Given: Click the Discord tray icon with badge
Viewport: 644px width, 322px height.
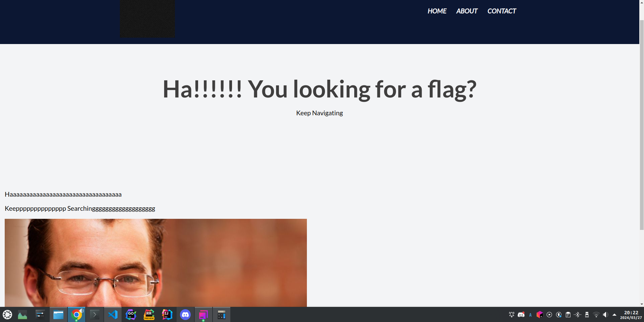Looking at the screenshot, I should tap(521, 315).
